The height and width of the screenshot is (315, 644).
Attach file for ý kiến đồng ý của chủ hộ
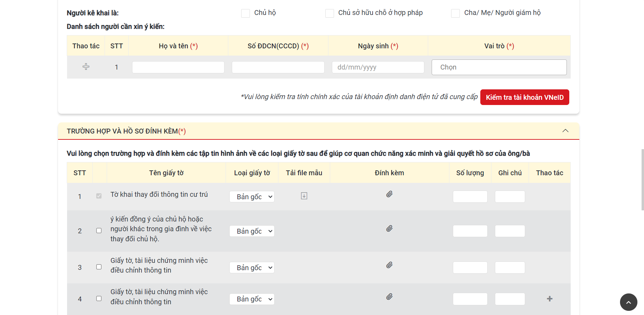(x=389, y=229)
